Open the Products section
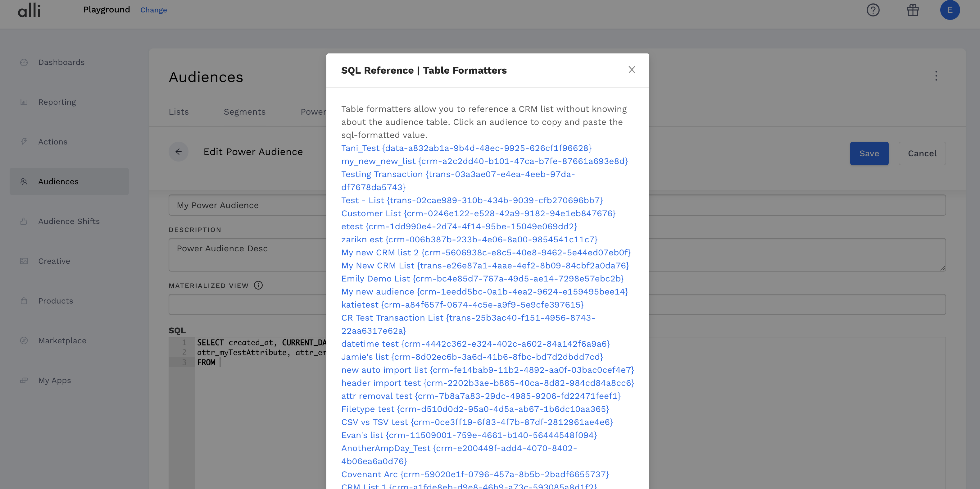This screenshot has height=489, width=980. click(x=56, y=301)
